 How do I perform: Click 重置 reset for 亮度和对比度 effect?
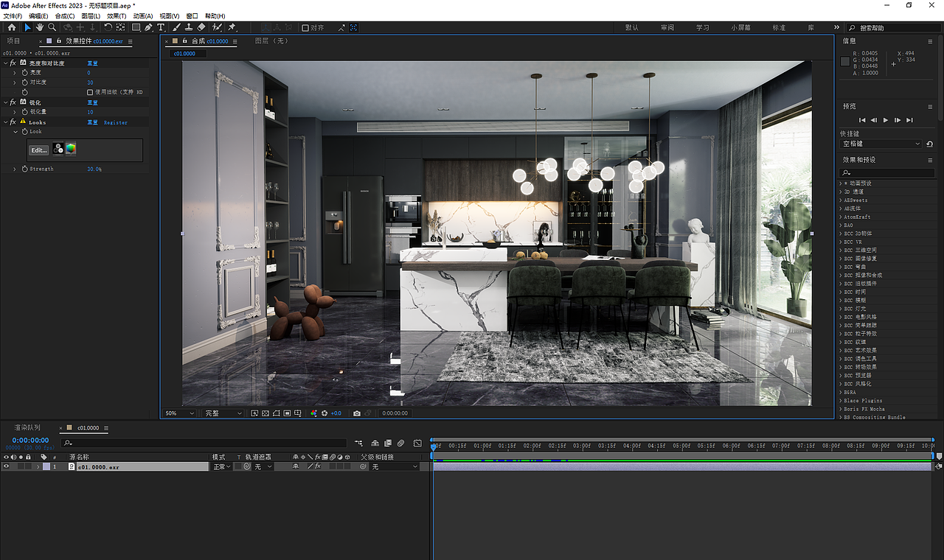point(92,63)
